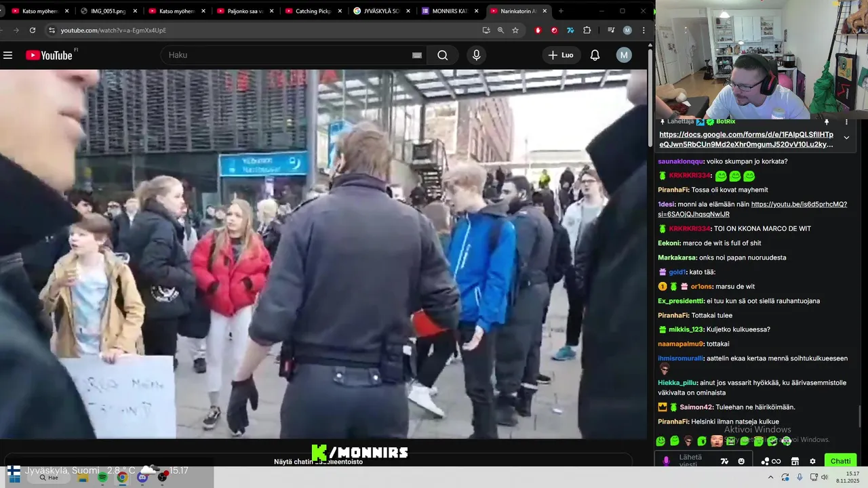Reload the page in Chrome
The image size is (868, 488).
(32, 30)
